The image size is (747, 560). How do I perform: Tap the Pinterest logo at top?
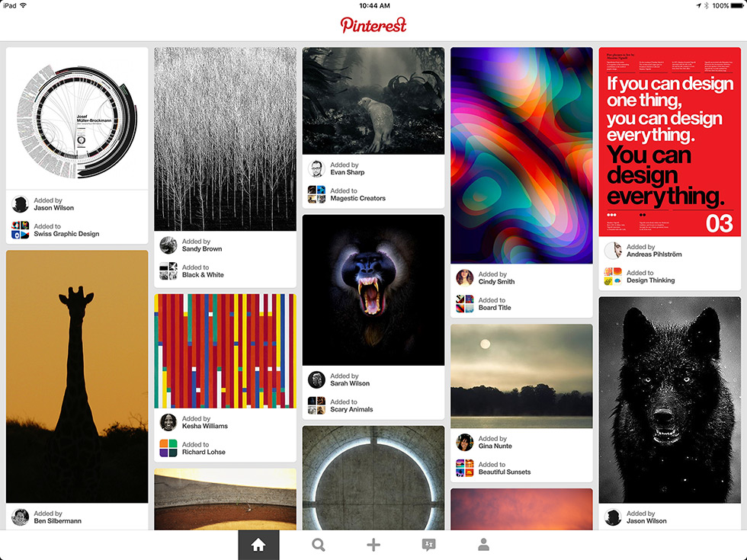pos(373,25)
